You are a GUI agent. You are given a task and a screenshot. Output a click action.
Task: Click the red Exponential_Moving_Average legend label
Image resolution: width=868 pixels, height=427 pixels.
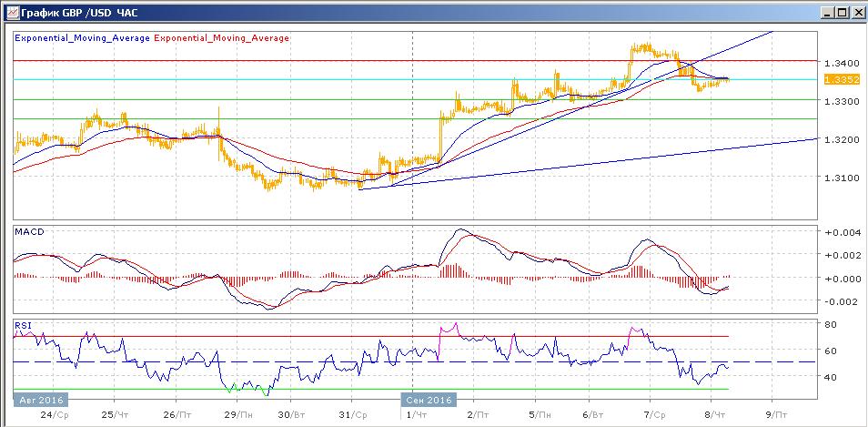[x=222, y=38]
